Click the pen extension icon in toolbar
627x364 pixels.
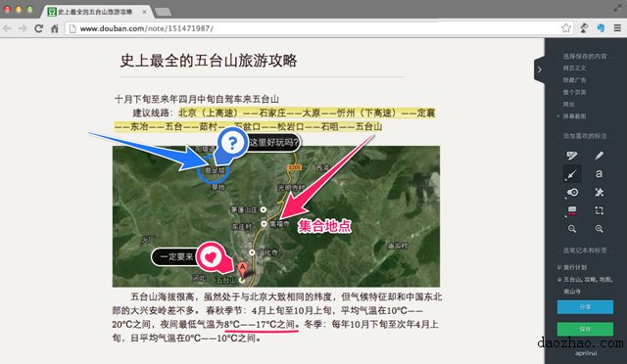click(584, 28)
